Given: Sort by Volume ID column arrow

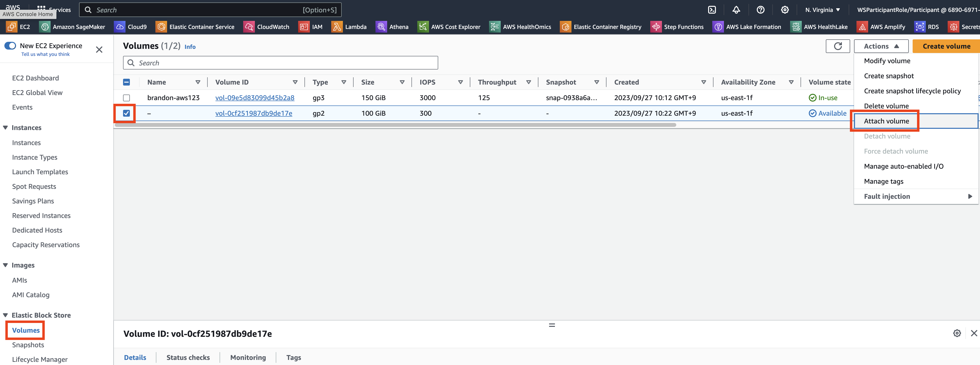Looking at the screenshot, I should pyautogui.click(x=295, y=82).
